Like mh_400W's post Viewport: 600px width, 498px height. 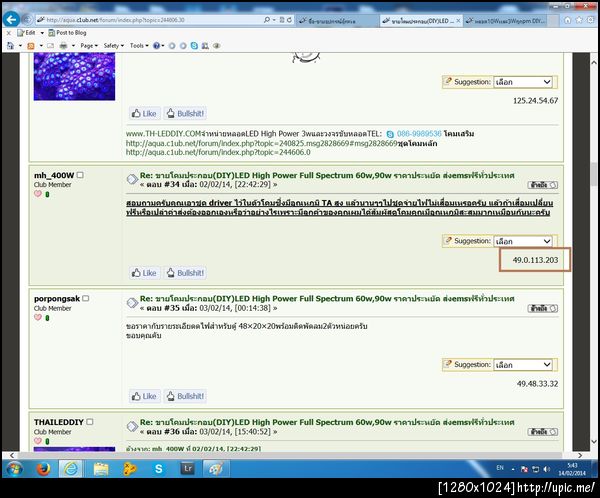(144, 273)
